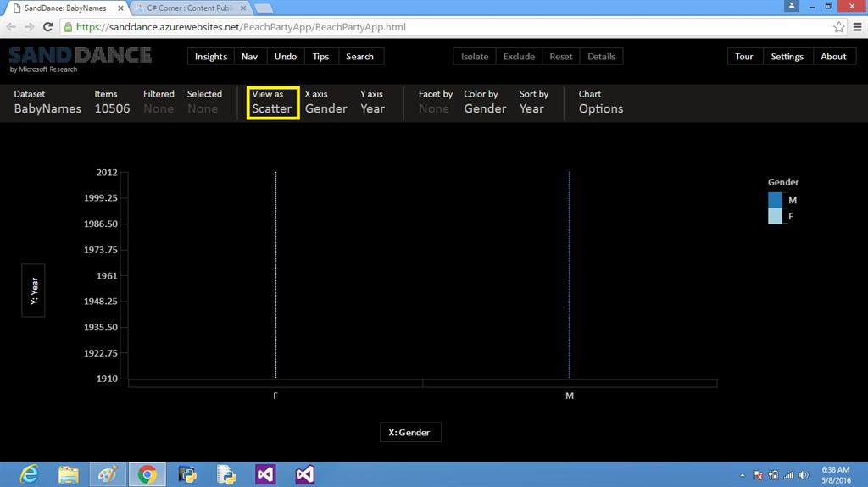Click the Selected None indicator
The height and width of the screenshot is (487, 868).
(204, 102)
